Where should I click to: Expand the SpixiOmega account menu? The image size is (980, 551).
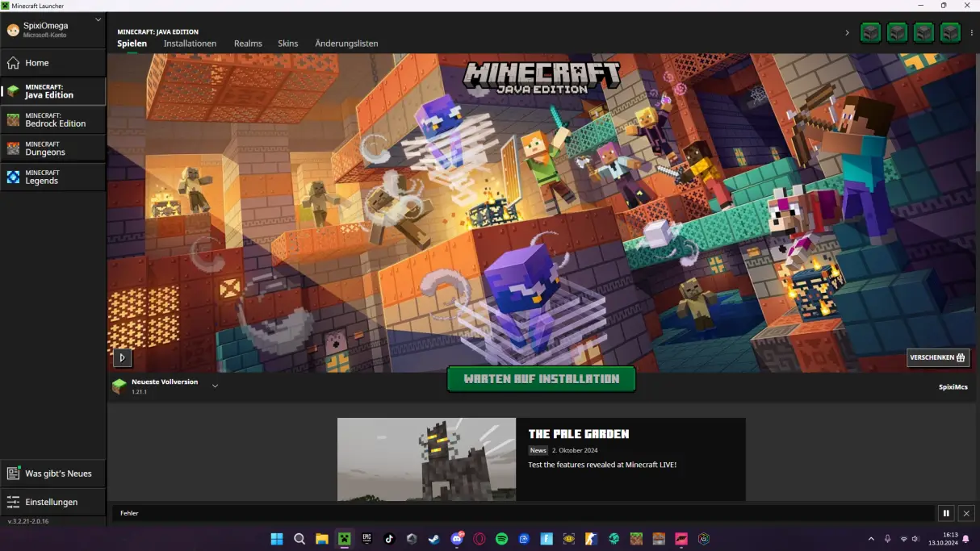[52, 29]
